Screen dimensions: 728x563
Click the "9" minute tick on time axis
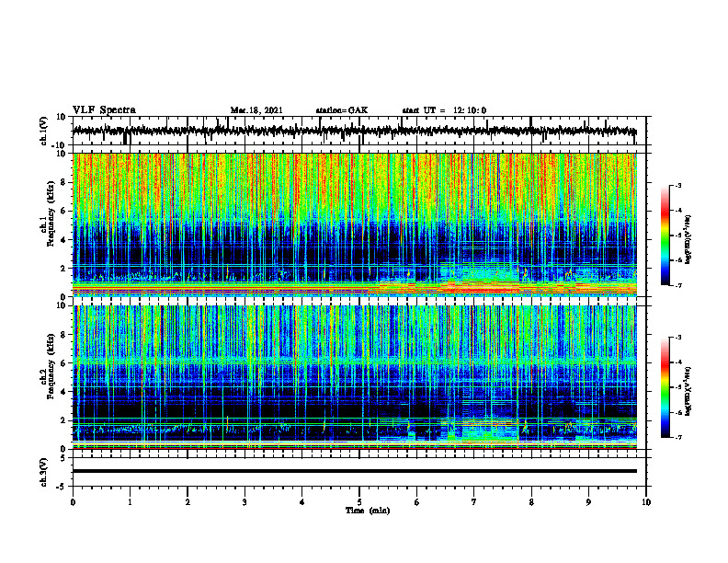point(588,502)
